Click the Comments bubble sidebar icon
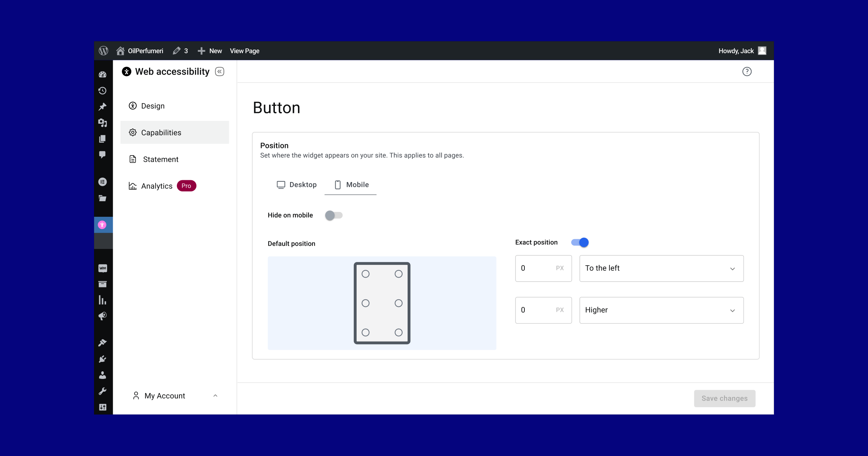Image resolution: width=868 pixels, height=456 pixels. pos(103,155)
